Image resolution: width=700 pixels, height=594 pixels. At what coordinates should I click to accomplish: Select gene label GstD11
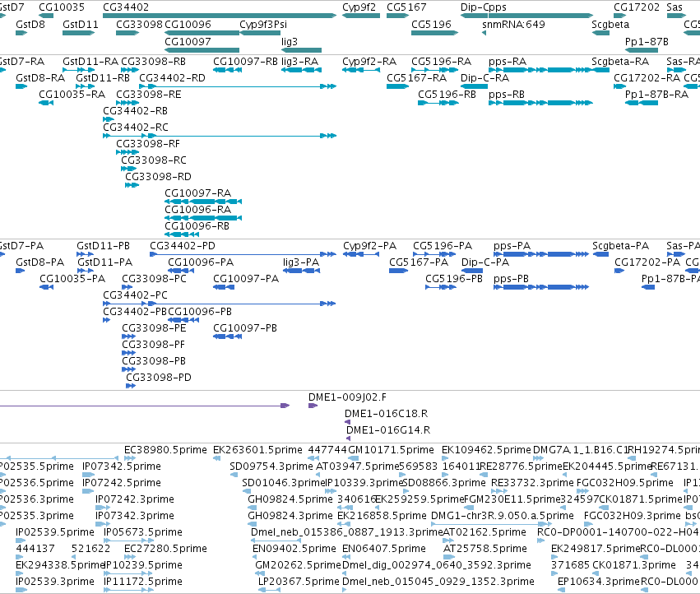point(80,24)
